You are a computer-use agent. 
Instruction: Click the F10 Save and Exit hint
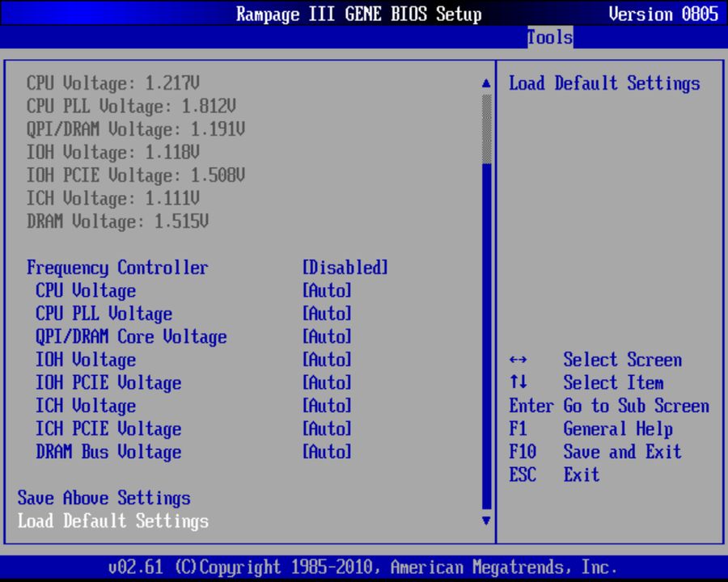coord(595,452)
